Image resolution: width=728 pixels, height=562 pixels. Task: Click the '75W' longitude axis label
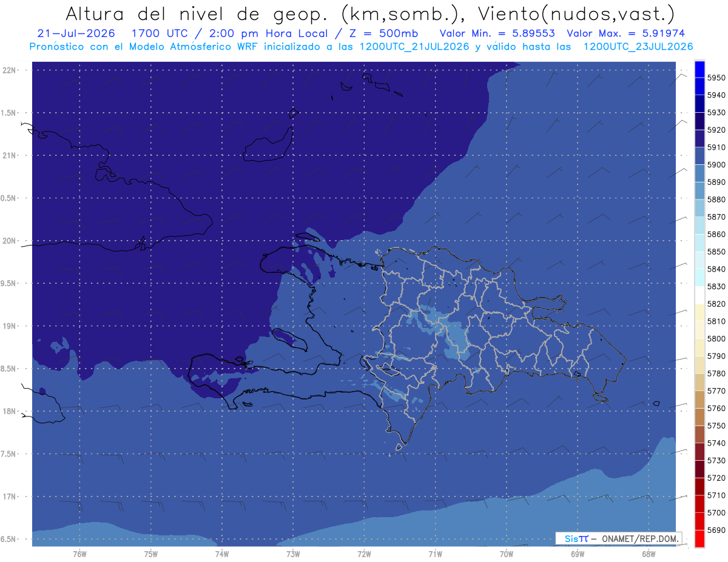[150, 554]
